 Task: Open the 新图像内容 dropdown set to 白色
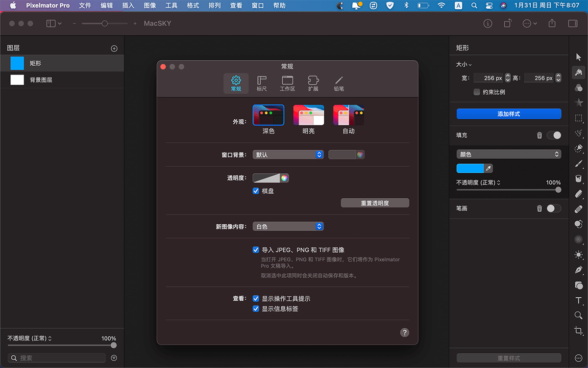[x=288, y=227]
